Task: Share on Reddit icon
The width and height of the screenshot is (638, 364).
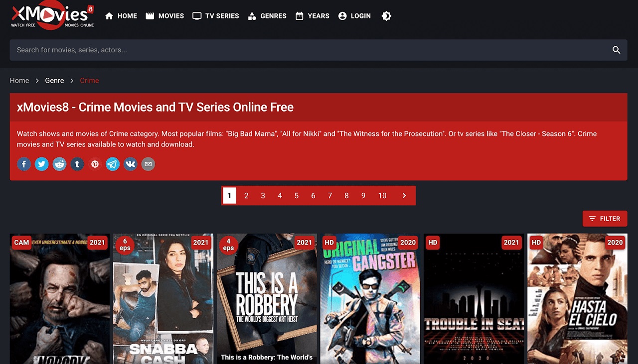Action: tap(59, 164)
